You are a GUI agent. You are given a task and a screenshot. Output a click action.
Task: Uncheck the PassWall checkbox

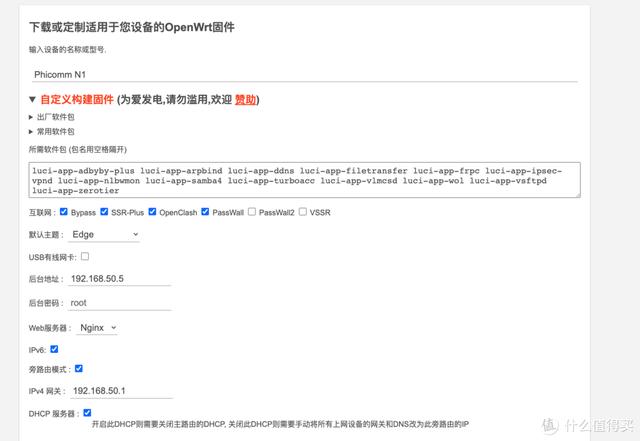(x=205, y=212)
